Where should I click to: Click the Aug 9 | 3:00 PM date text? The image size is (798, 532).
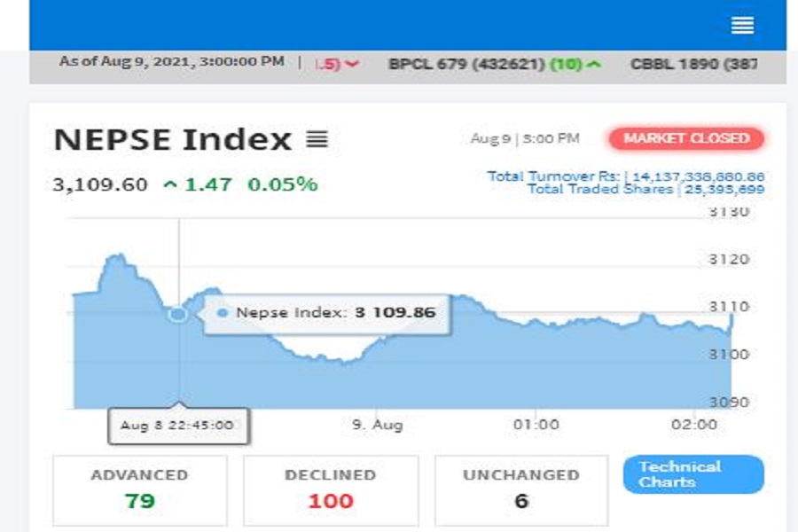525,138
